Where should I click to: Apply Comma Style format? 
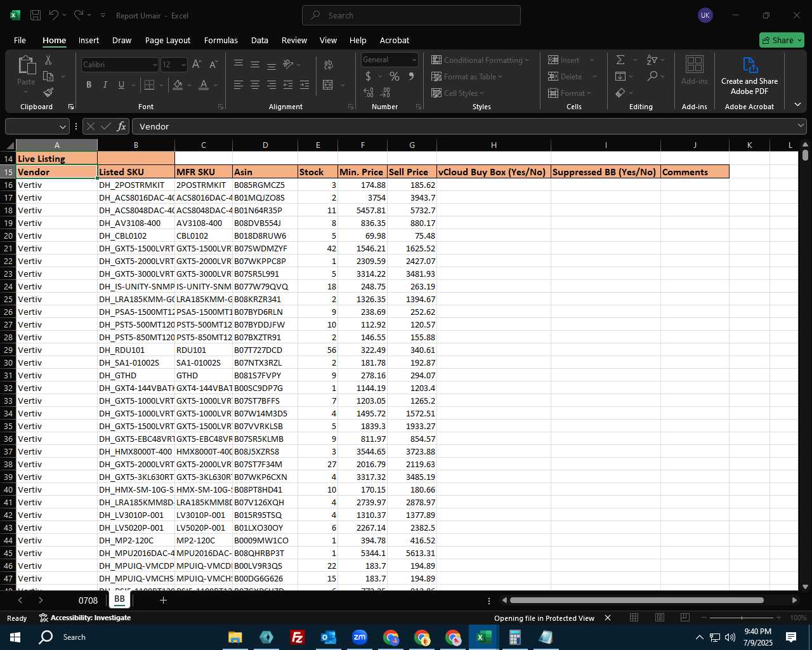(411, 76)
